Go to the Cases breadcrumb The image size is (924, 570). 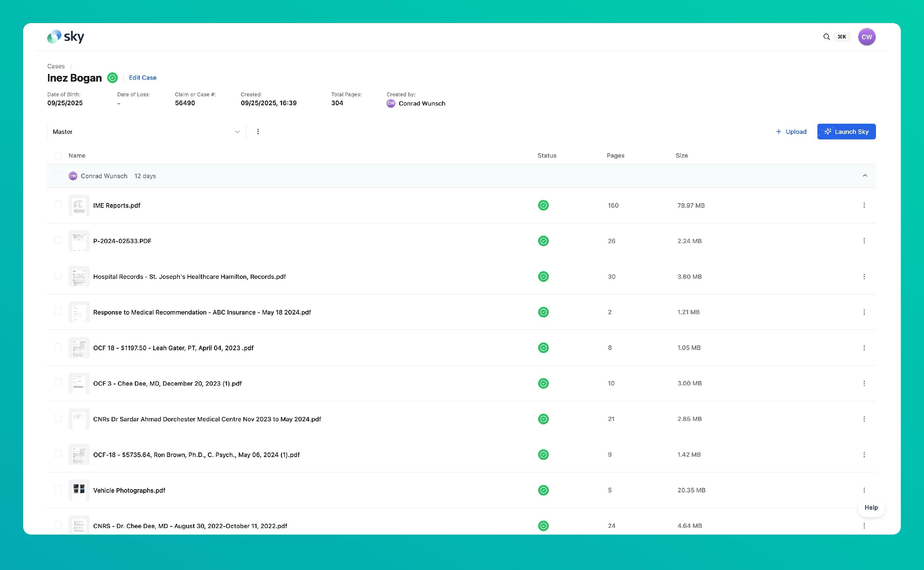[x=56, y=66]
